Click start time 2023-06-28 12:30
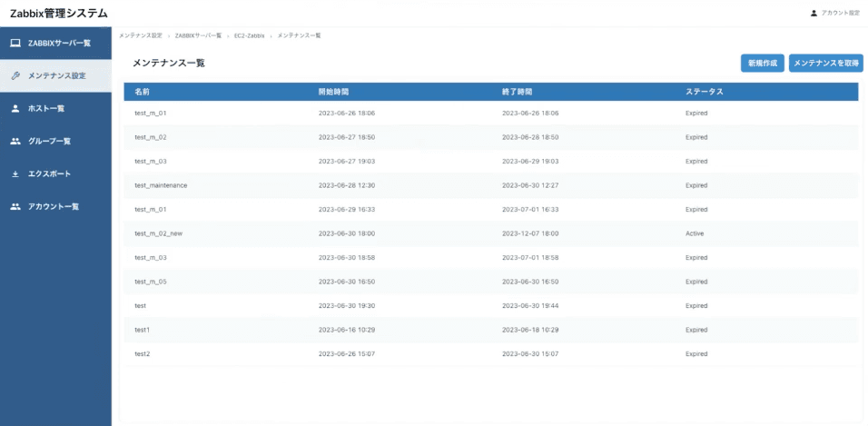Screen dimensions: 868x426 click(347, 185)
